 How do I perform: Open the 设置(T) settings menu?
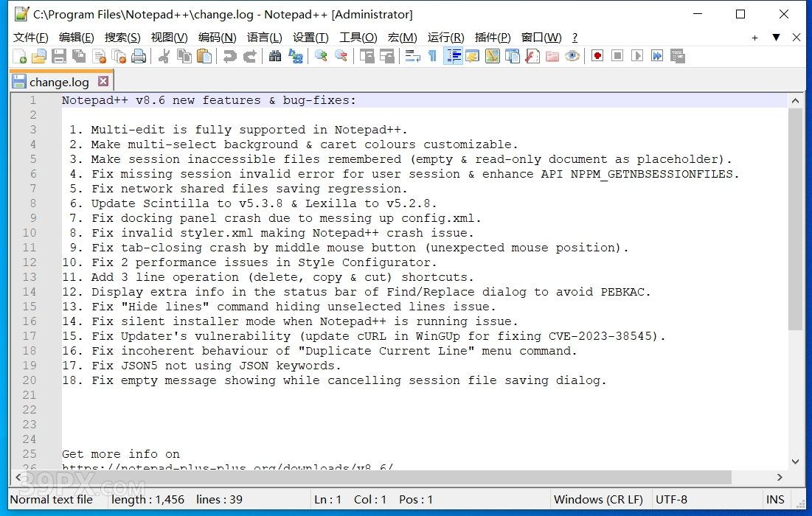coord(310,38)
